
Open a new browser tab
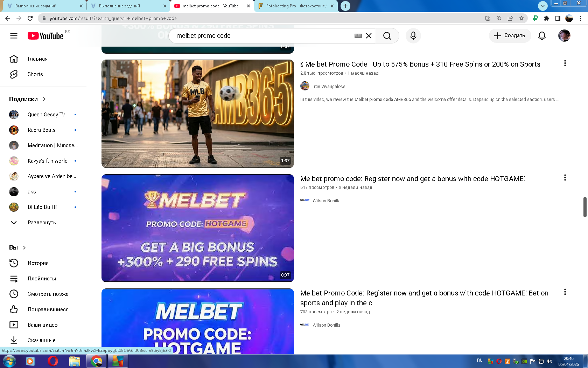(x=345, y=6)
